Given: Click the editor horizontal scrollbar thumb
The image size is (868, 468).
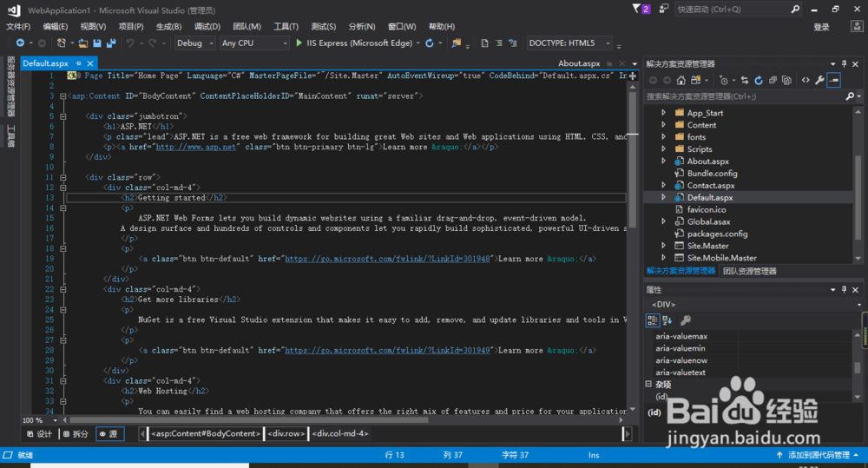Looking at the screenshot, I should click(248, 420).
